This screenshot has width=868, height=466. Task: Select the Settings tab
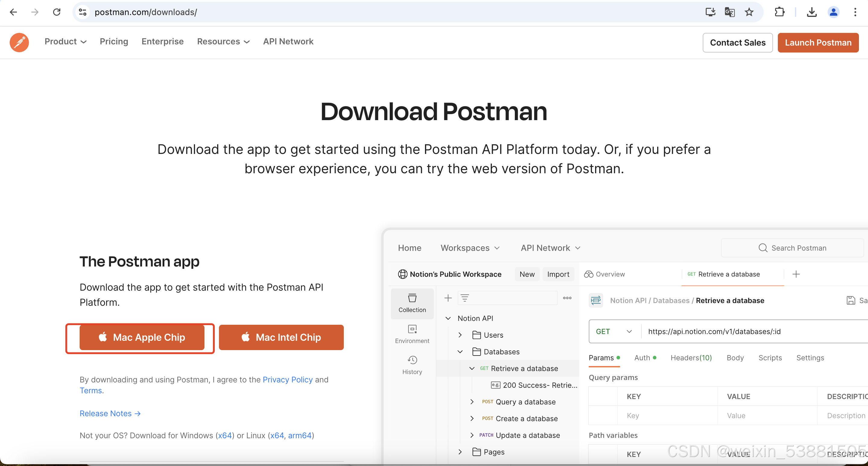coord(810,358)
